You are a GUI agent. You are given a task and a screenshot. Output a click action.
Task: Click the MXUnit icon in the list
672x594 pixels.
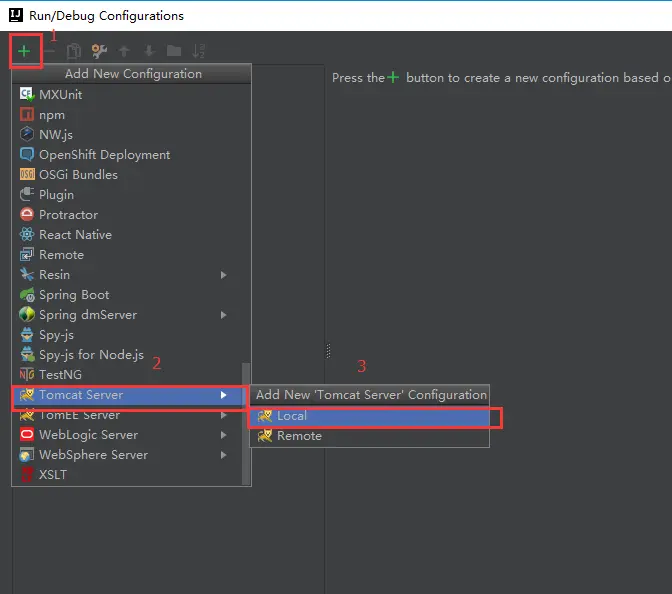point(27,94)
